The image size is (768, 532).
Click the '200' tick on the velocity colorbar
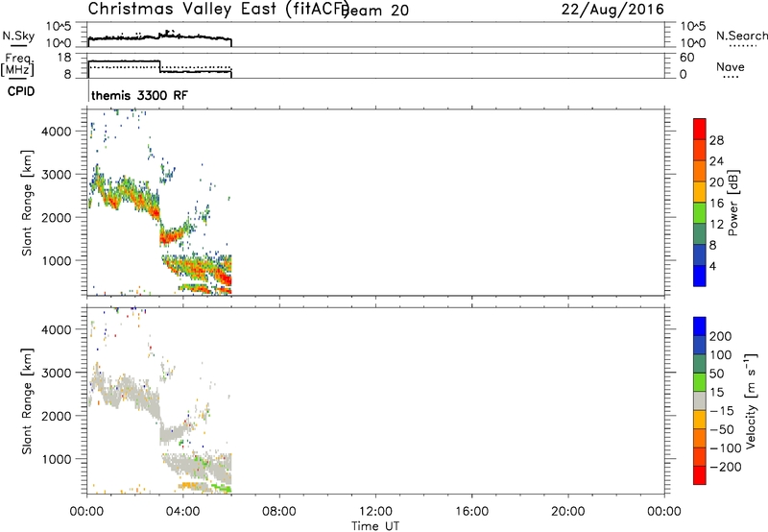pyautogui.click(x=721, y=336)
